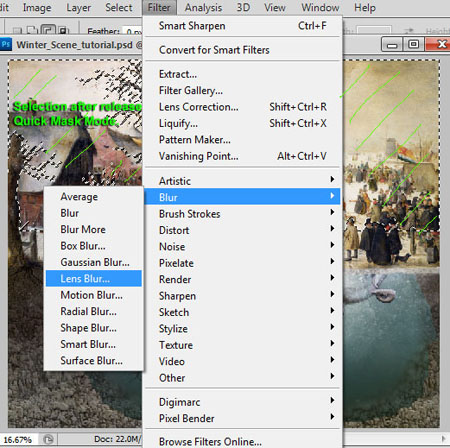Open the Select menu
Viewport: 450px width, 448px height.
(119, 7)
